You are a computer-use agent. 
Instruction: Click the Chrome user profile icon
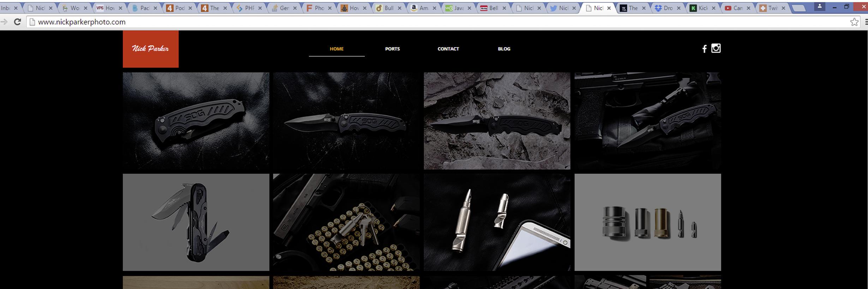pyautogui.click(x=820, y=6)
